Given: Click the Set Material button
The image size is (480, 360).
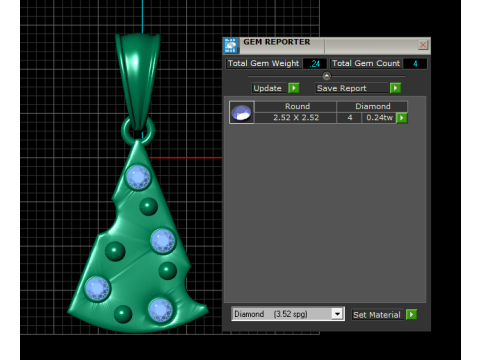Looking at the screenshot, I should click(377, 315).
